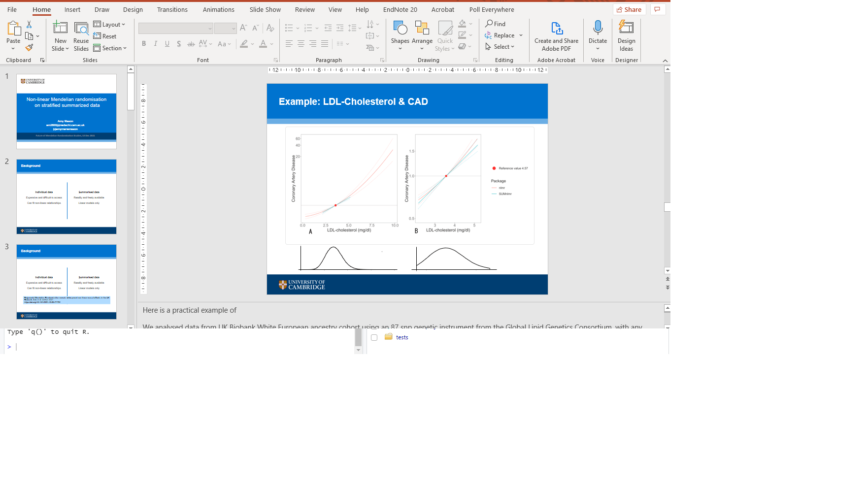Click the Cut scissors icon

point(29,24)
